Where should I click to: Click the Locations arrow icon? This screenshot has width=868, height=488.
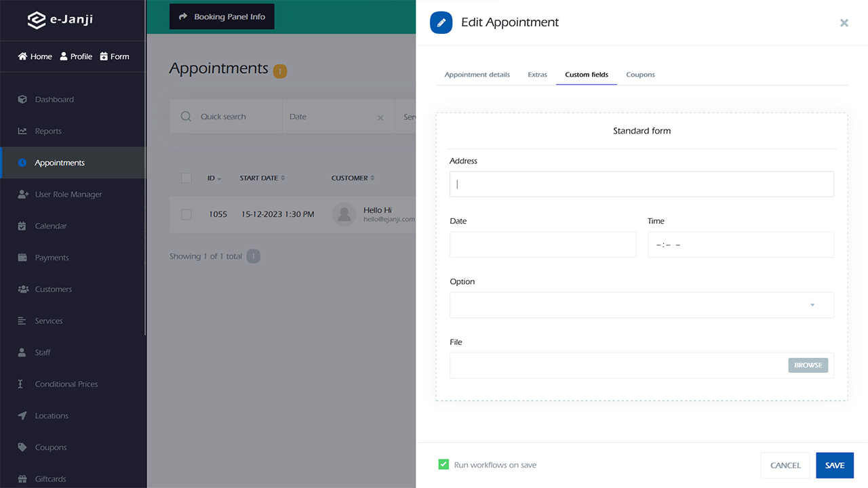22,415
